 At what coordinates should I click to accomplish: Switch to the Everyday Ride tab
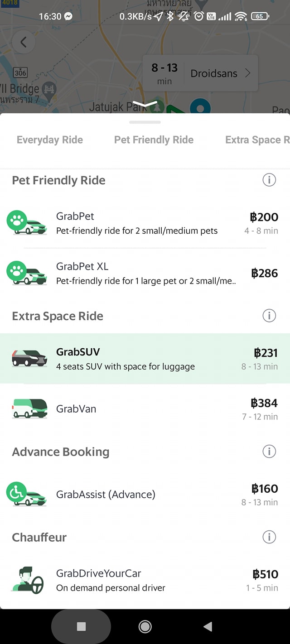[50, 140]
